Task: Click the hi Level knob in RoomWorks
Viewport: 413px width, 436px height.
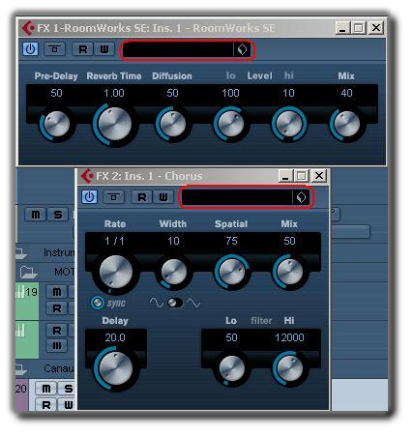Action: (289, 124)
